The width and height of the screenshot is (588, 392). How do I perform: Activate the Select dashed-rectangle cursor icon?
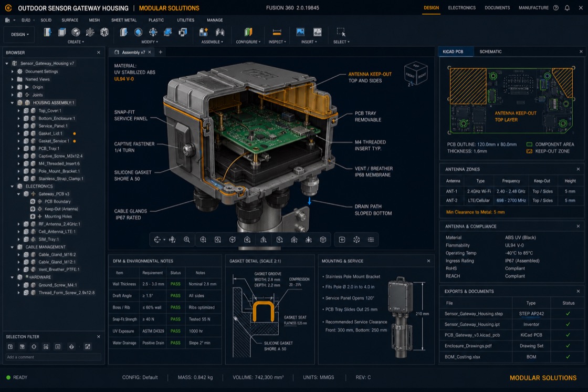341,32
